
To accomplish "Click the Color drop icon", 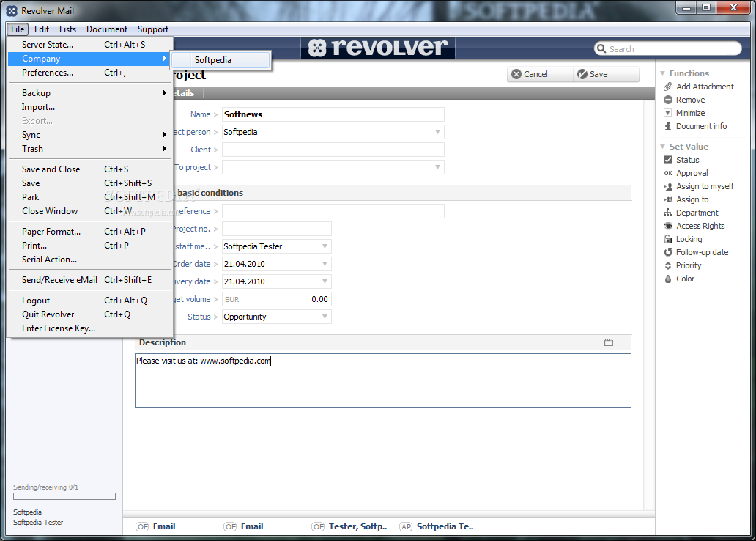I will click(668, 279).
